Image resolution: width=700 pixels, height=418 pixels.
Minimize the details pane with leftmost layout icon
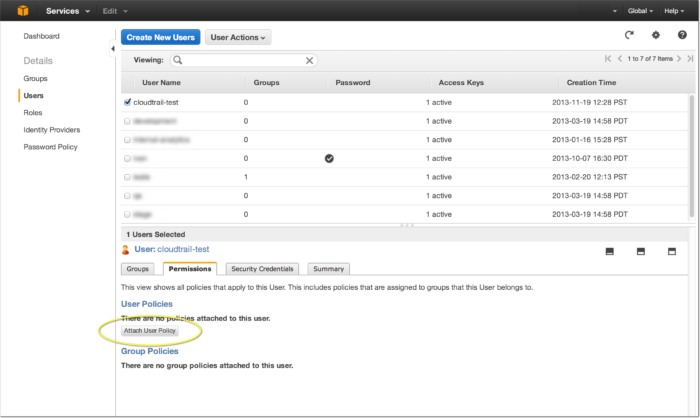[609, 252]
